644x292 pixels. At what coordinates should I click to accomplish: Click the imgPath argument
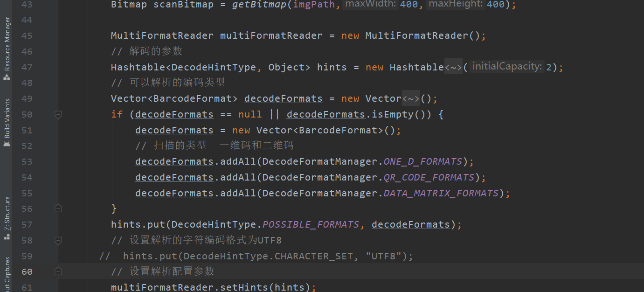click(314, 5)
